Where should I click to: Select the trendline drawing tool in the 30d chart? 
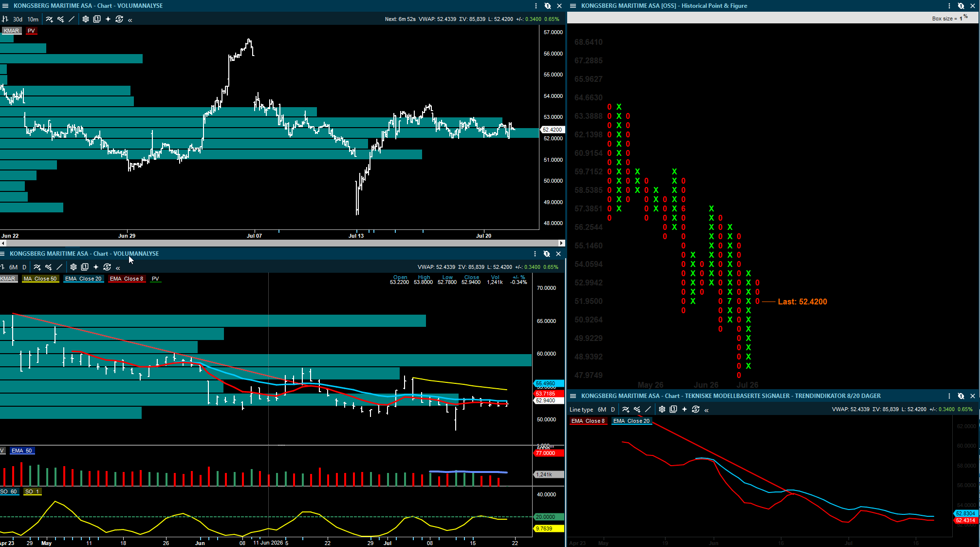point(72,19)
